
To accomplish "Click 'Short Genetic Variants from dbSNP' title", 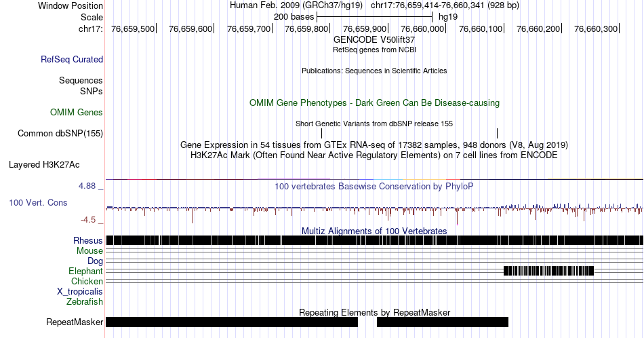I will pos(374,124).
